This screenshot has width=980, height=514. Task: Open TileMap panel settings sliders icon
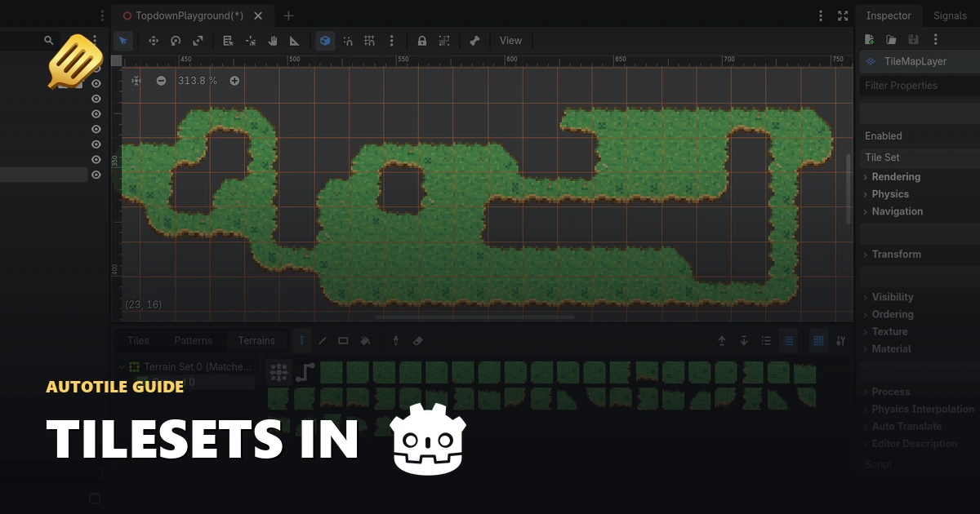point(841,341)
